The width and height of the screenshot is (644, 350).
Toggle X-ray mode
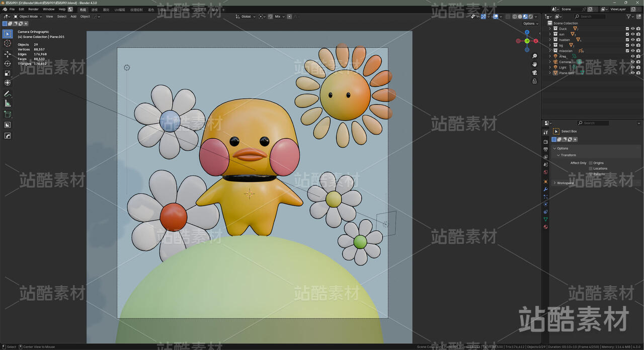point(508,17)
